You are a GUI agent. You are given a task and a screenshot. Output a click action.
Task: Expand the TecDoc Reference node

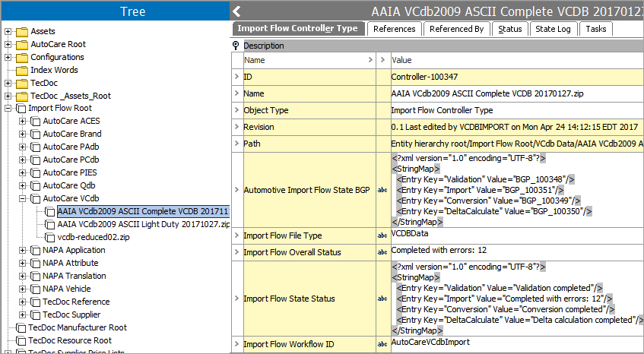coord(23,302)
